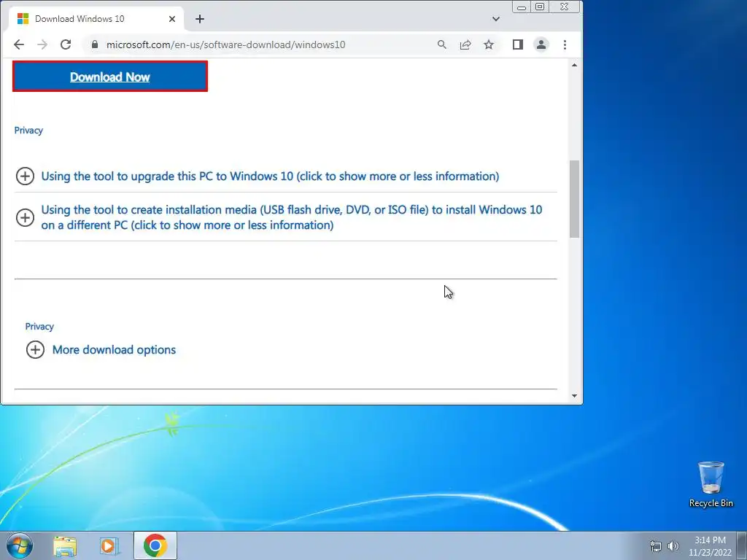
Task: Click the vertical scrollbar thumb
Action: [x=574, y=199]
